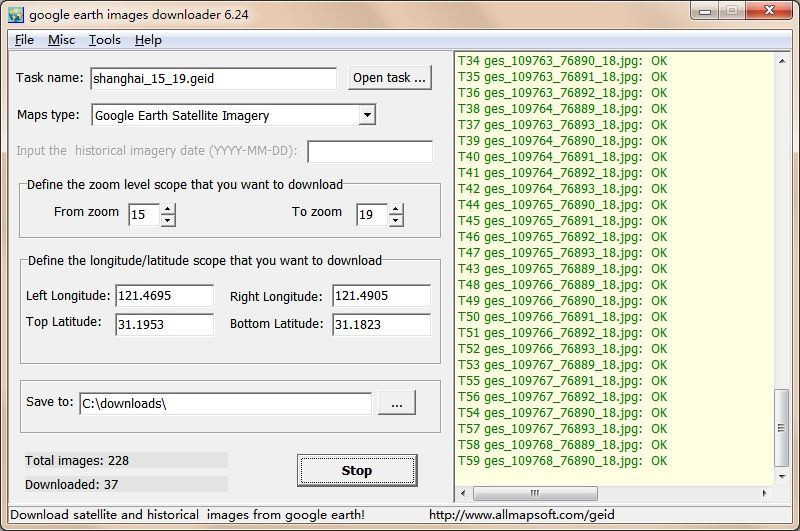Click the Left Longitude field
The image size is (800, 531).
164,296
